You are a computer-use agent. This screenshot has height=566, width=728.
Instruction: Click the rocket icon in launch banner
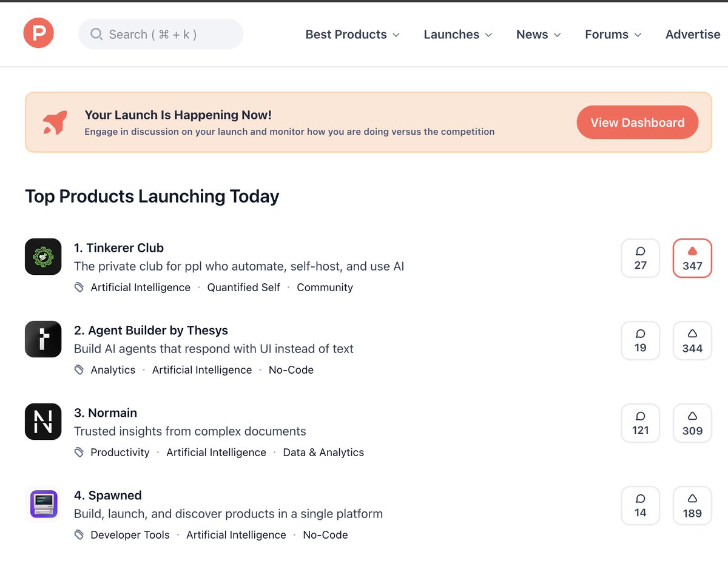tap(54, 121)
